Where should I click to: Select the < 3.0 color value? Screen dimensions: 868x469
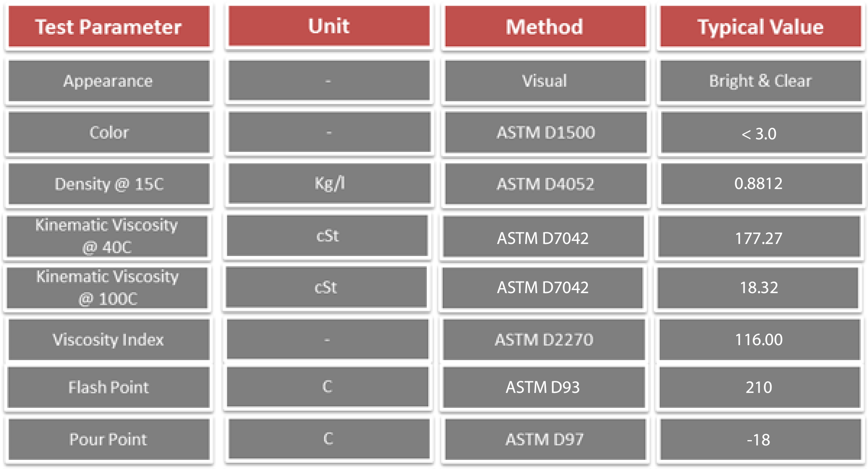click(x=759, y=134)
